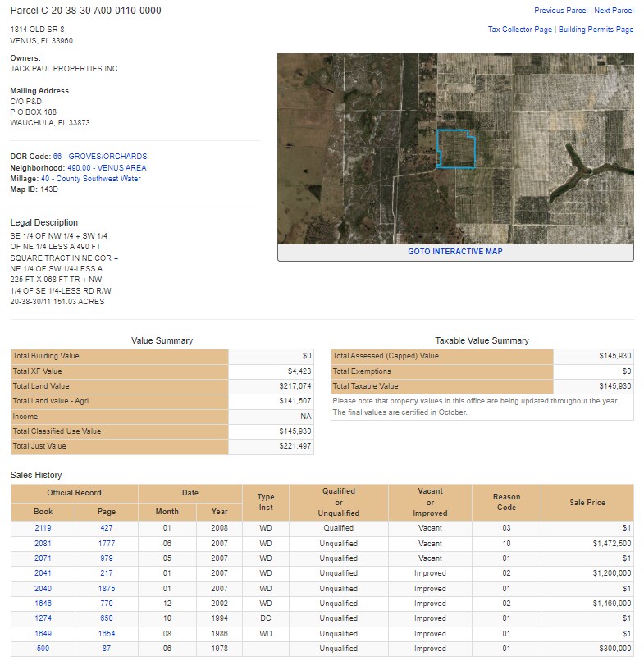This screenshot has width=644, height=670.
Task: Click Total Classified Use Value $145,930
Action: 295,431
